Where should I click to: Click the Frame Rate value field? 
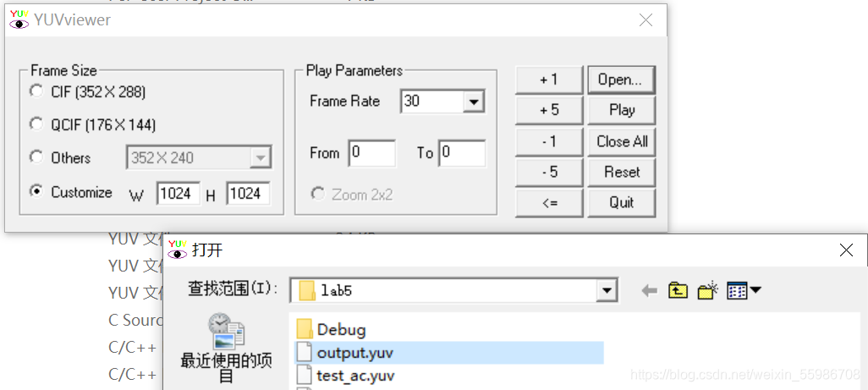click(432, 102)
